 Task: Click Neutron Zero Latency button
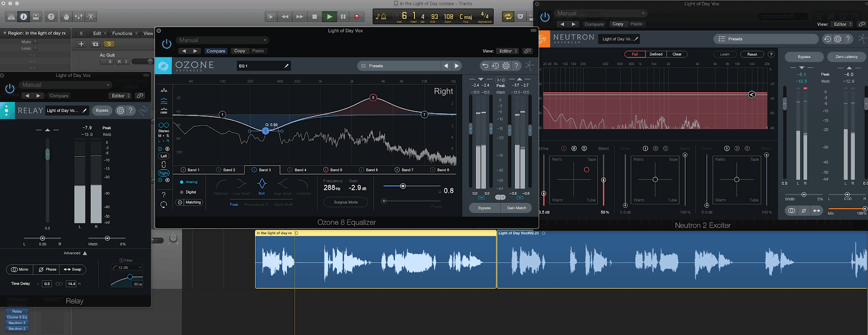coord(846,56)
